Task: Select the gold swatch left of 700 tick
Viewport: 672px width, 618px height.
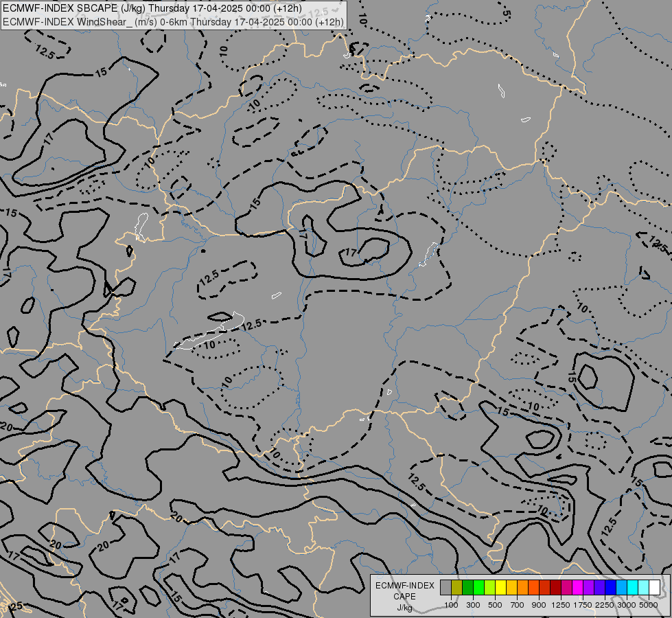Action: 511,587
